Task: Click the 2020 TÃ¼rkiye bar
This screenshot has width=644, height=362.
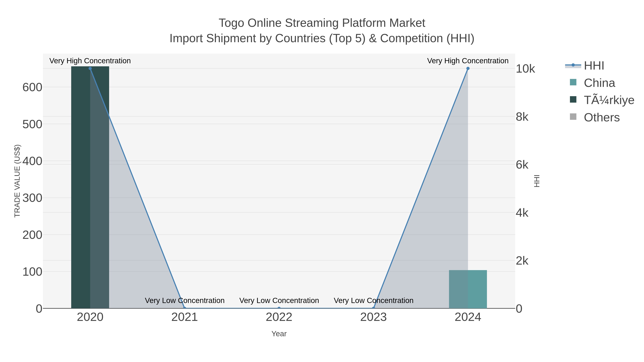Action: pyautogui.click(x=90, y=187)
